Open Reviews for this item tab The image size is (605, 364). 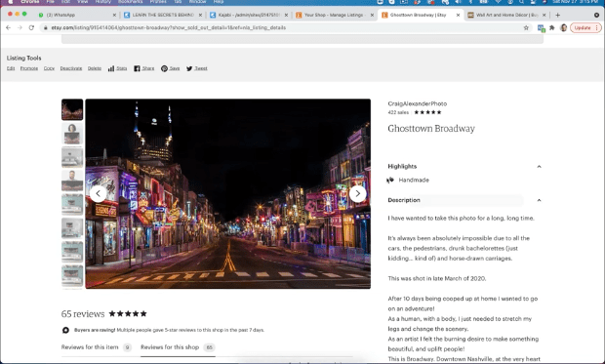[96, 347]
